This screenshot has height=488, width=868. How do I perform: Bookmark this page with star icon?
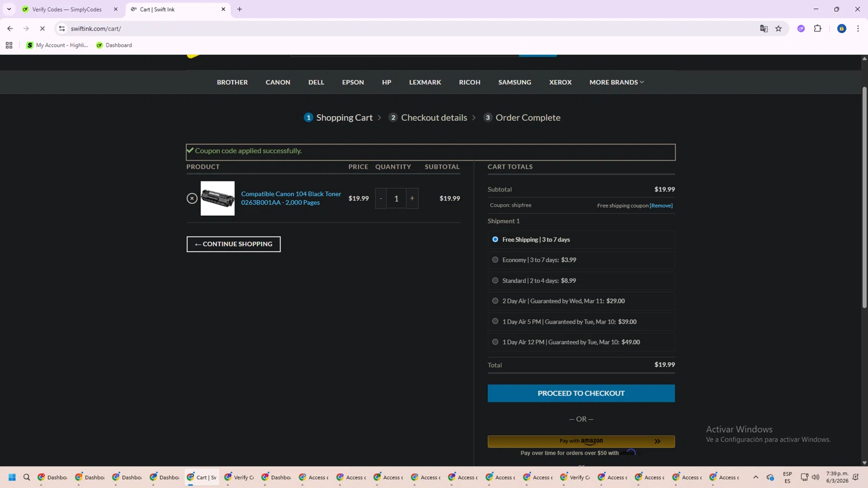[x=778, y=28]
